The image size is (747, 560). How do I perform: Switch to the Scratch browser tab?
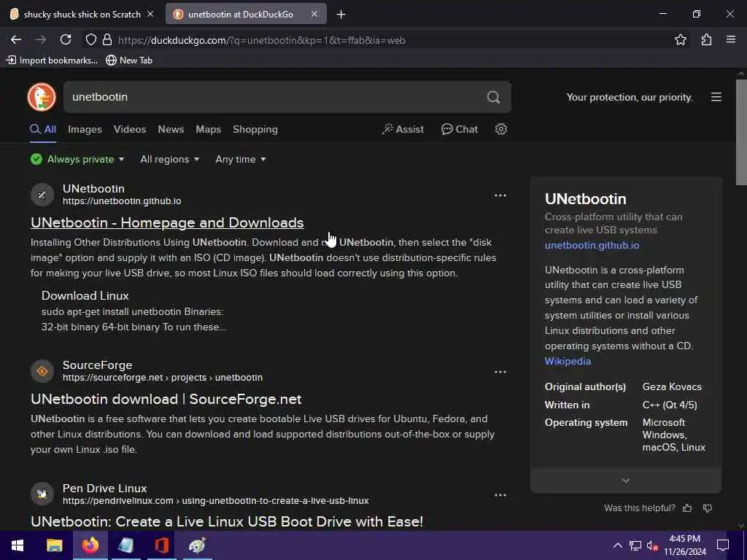(82, 15)
